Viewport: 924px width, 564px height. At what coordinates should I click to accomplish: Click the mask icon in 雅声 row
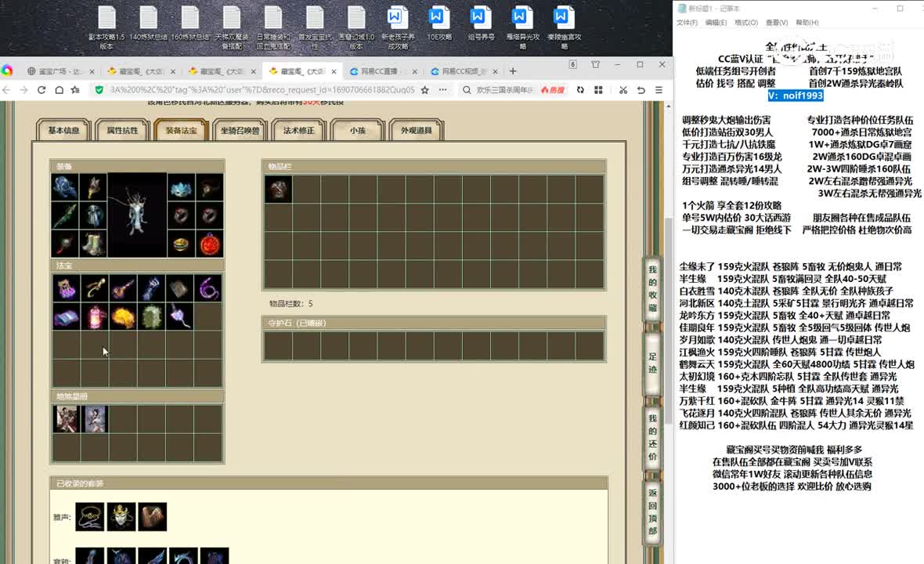click(x=121, y=517)
